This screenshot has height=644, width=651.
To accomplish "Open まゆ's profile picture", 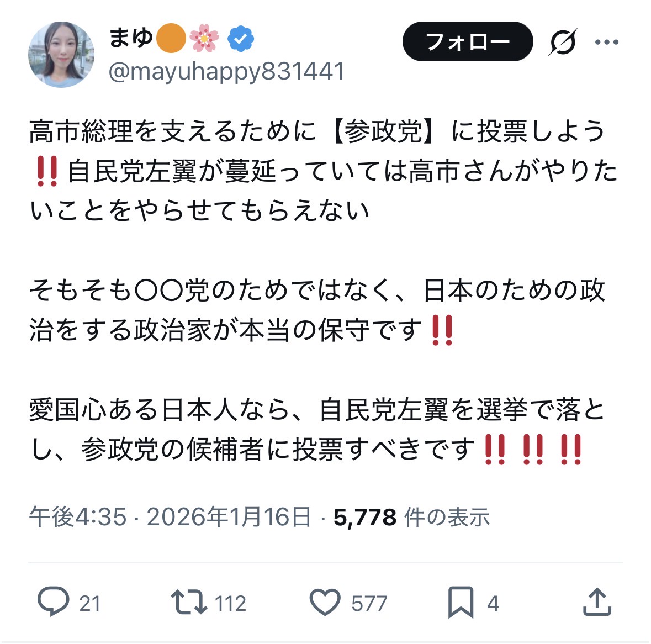I will pos(61,54).
